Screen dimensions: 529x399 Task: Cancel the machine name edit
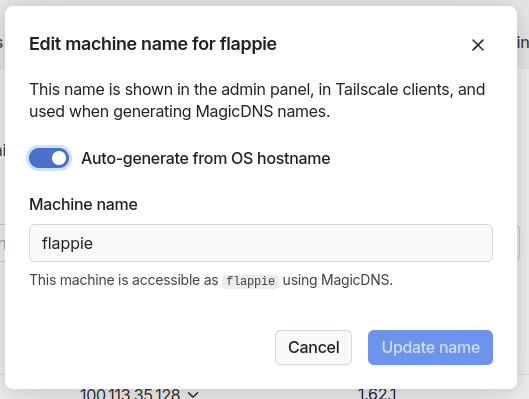(313, 347)
